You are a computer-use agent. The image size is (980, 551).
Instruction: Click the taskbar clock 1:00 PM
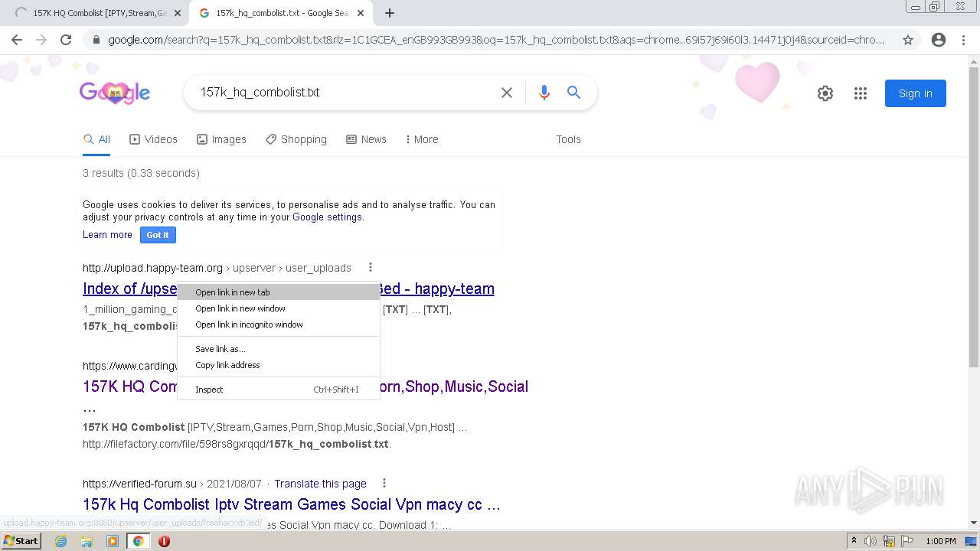pos(941,541)
